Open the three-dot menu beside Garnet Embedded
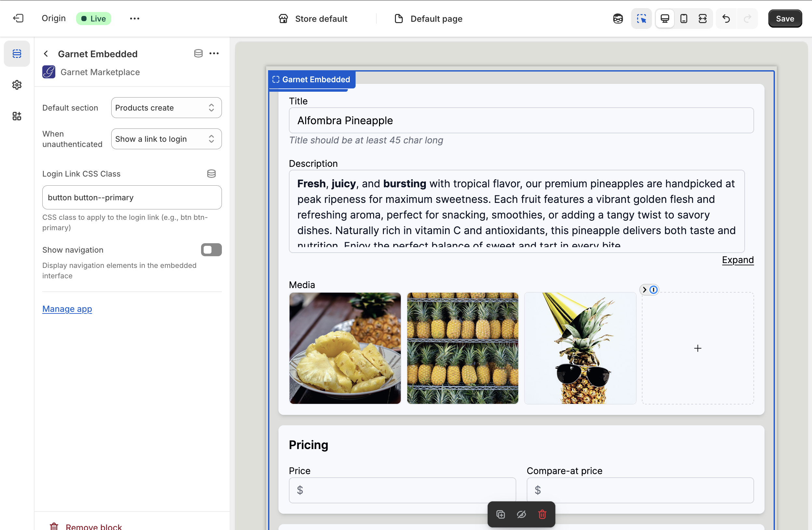 (x=214, y=54)
